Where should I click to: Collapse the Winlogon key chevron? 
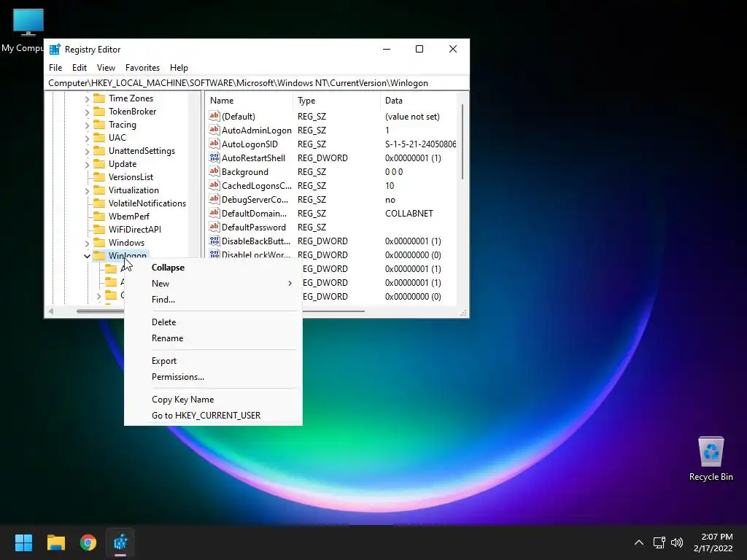click(x=87, y=256)
